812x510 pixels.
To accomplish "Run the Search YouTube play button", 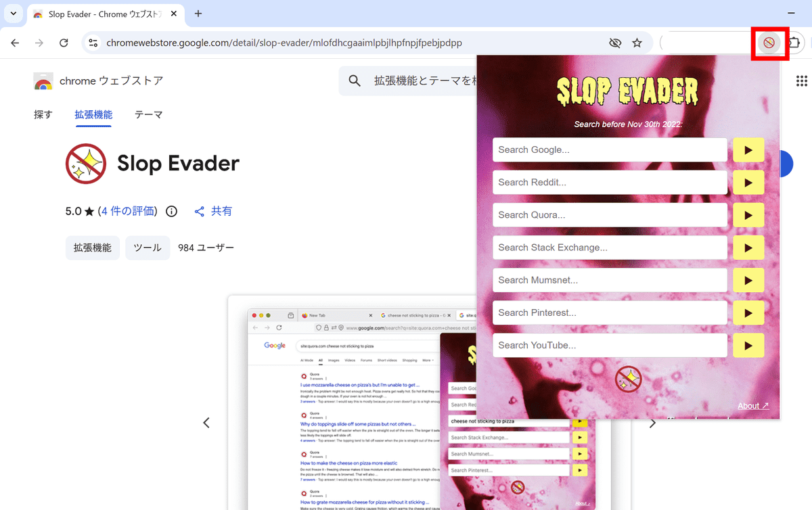I will pos(748,346).
